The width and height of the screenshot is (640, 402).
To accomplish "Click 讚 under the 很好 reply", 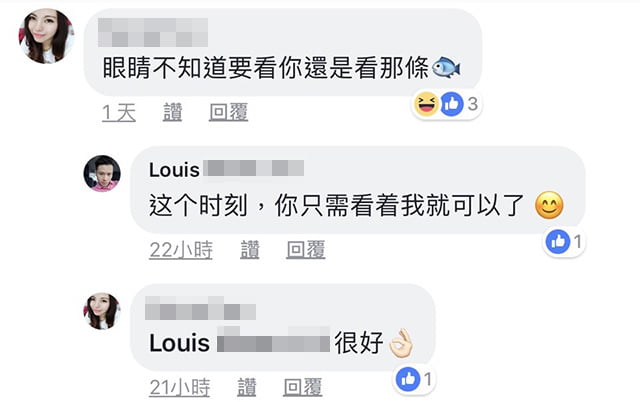I will 247,387.
